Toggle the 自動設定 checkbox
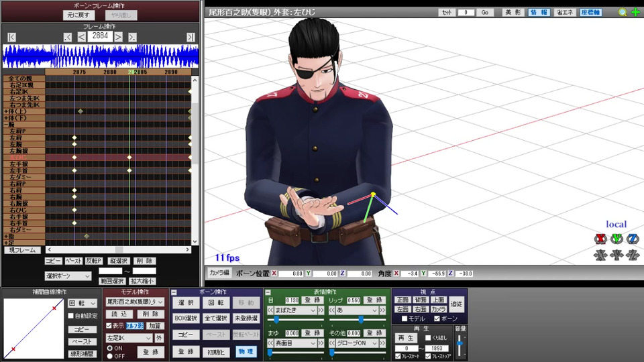Screen dimensions: 644x362 [70, 316]
